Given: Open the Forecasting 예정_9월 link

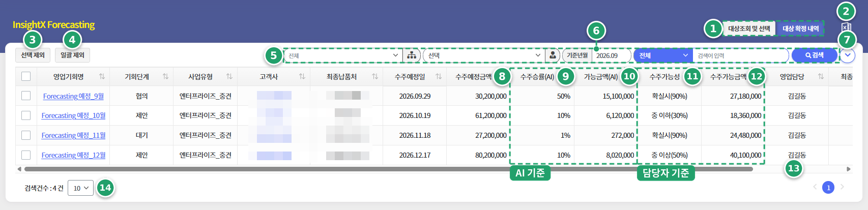Looking at the screenshot, I should click(x=73, y=96).
